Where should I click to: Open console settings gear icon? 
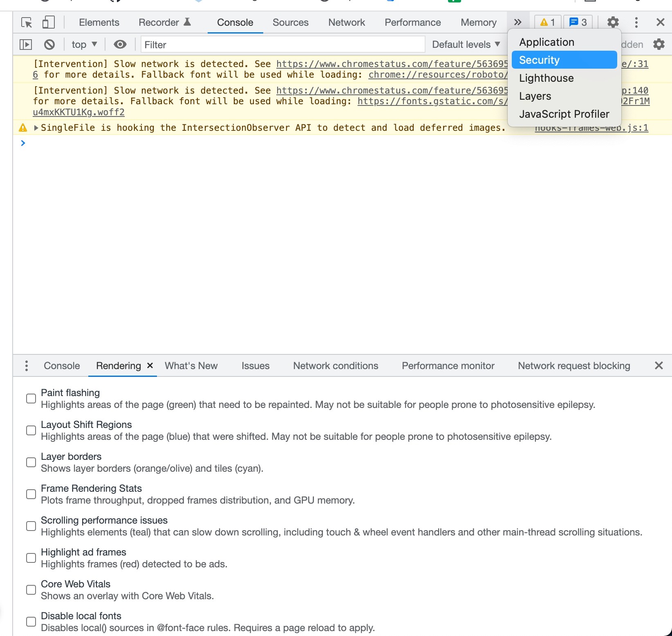coord(659,44)
